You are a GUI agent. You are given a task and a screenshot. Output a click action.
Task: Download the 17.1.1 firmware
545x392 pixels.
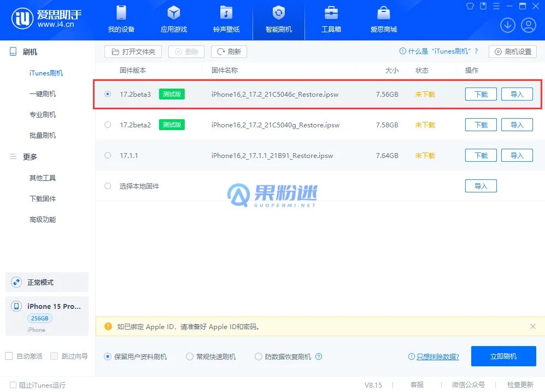point(481,155)
